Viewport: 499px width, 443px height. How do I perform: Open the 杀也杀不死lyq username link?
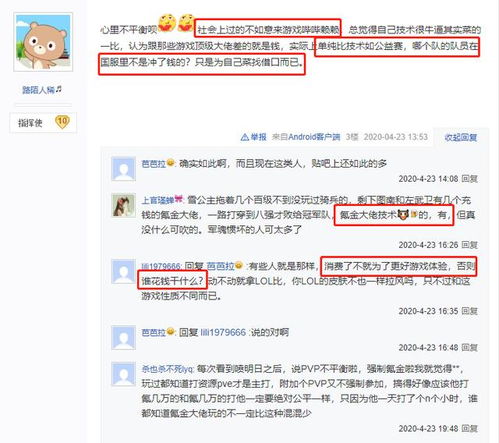click(167, 369)
